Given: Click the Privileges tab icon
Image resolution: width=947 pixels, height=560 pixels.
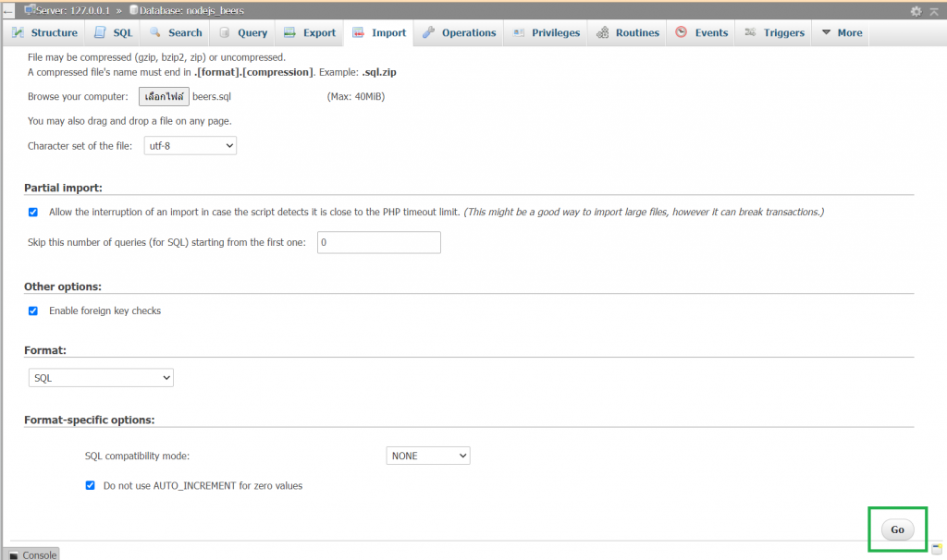Looking at the screenshot, I should 518,32.
